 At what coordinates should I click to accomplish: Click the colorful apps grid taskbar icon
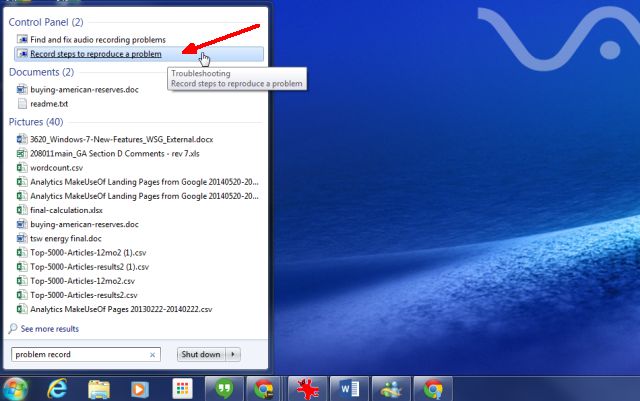pyautogui.click(x=182, y=388)
